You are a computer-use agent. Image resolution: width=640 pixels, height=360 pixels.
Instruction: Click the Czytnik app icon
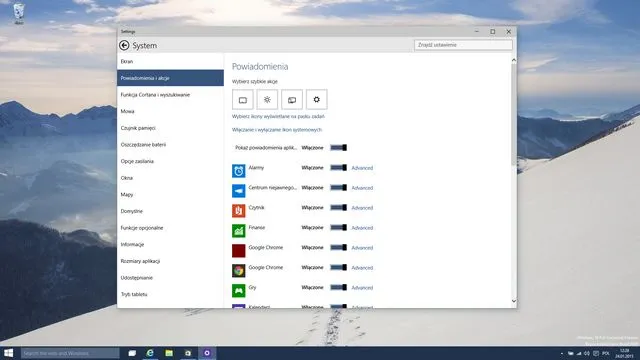(239, 211)
